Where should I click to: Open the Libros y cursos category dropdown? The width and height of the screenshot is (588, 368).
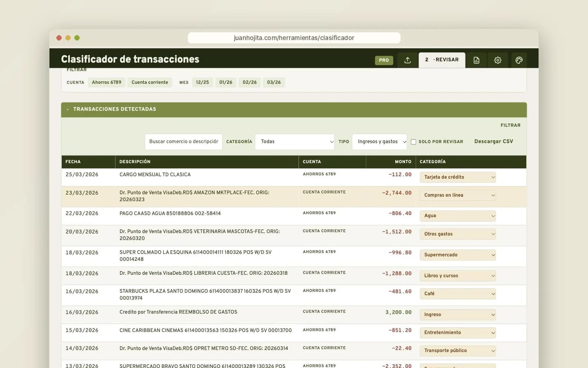click(x=458, y=276)
